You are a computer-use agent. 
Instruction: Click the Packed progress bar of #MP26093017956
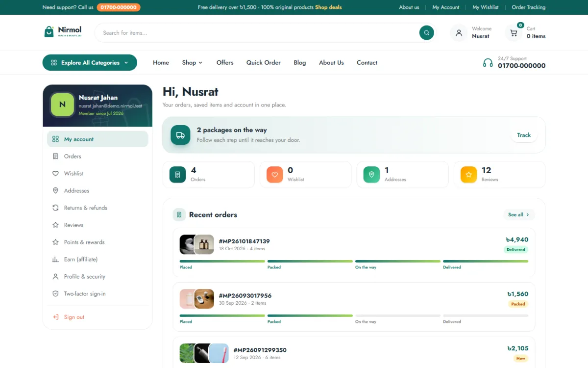[310, 315]
